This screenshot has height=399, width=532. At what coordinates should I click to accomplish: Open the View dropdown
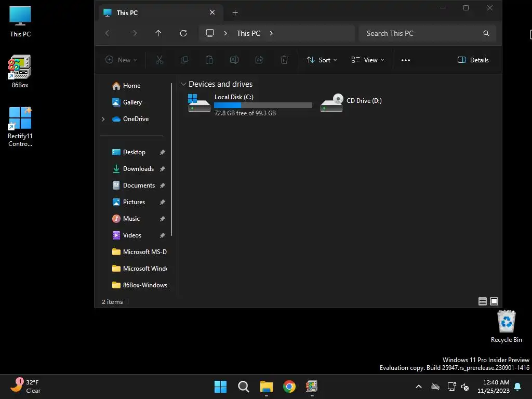pos(368,60)
